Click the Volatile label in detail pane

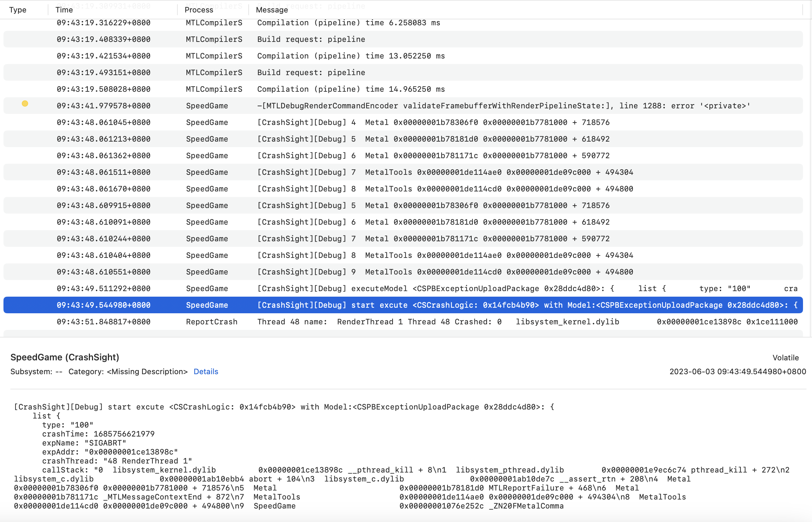click(x=785, y=358)
